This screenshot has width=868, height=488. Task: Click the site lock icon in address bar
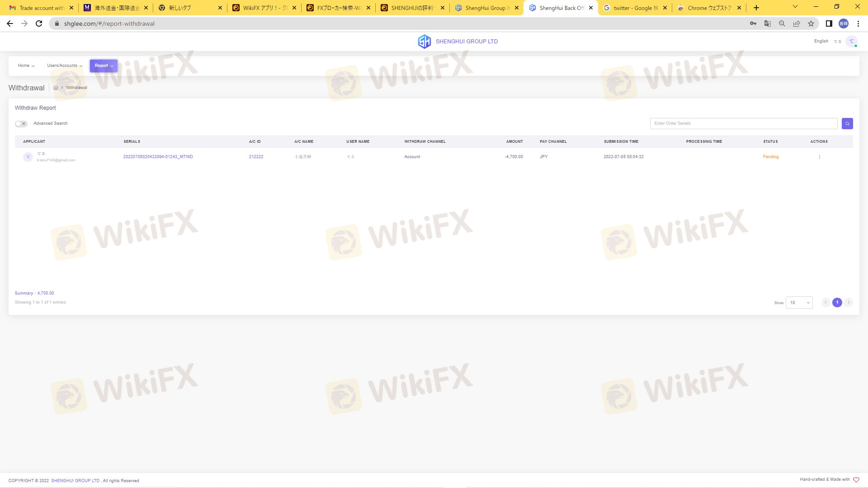(57, 23)
